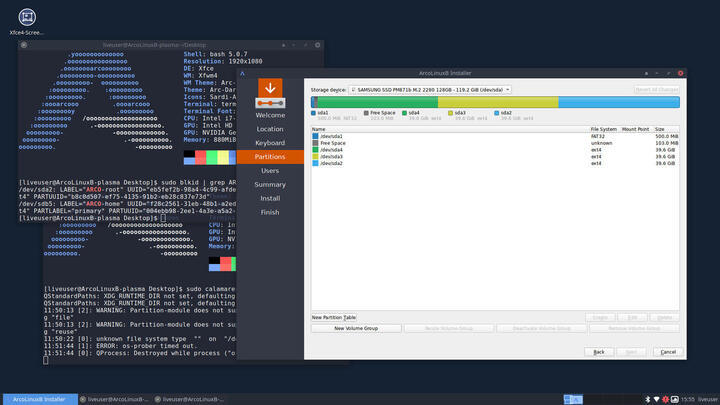720x405 pixels.
Task: Click the green sda4 segment in partition bar
Action: point(377,102)
